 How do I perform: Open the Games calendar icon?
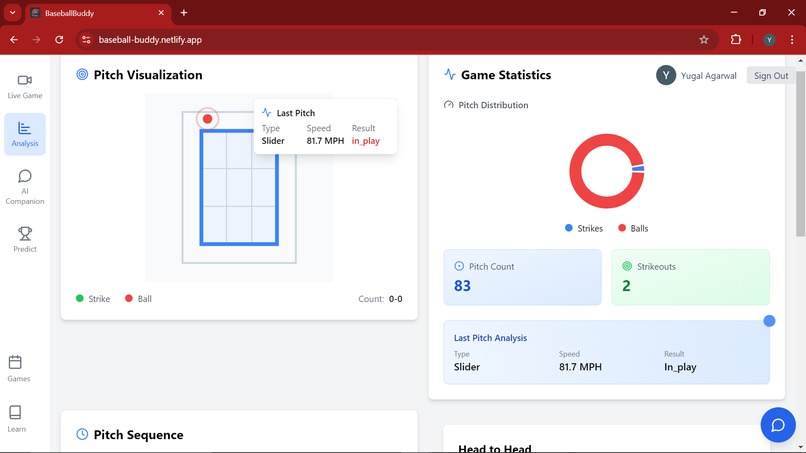coord(15,362)
